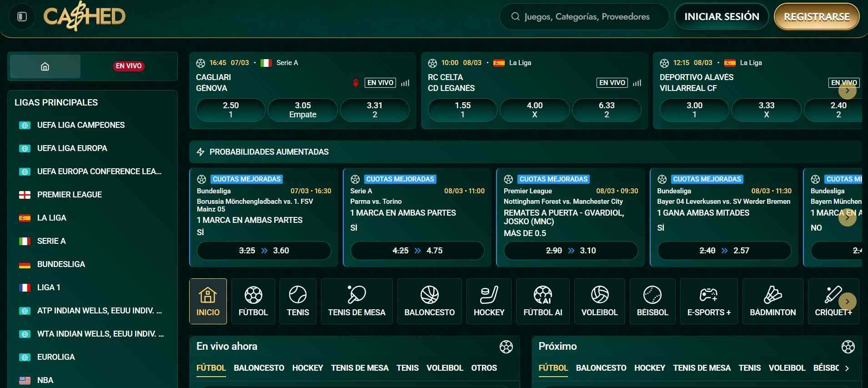
Task: Click football icon in Próximo header
Action: (x=848, y=347)
